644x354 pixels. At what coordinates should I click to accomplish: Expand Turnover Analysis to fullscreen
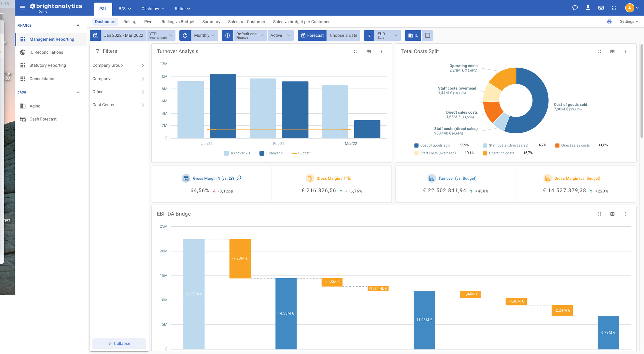(x=356, y=51)
